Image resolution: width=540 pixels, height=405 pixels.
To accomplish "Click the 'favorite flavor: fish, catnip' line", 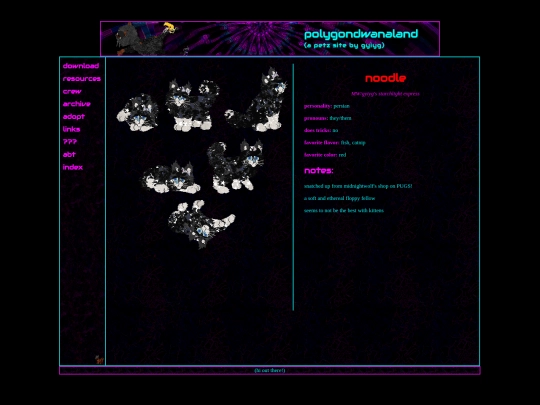I will pos(334,143).
